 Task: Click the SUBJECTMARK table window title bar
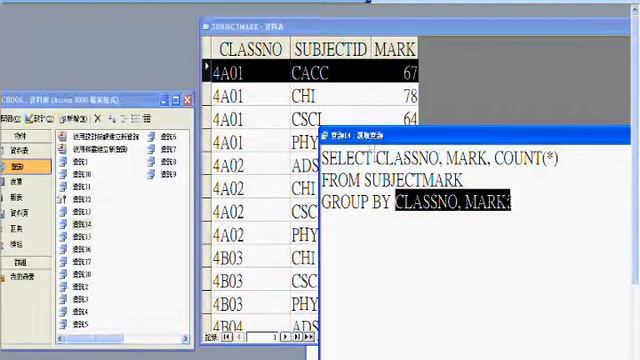(x=414, y=27)
